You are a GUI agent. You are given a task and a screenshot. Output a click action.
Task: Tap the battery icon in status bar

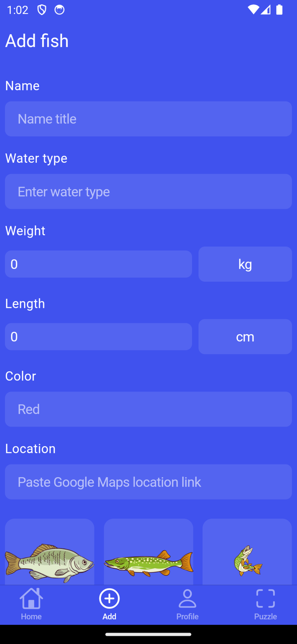tap(279, 10)
